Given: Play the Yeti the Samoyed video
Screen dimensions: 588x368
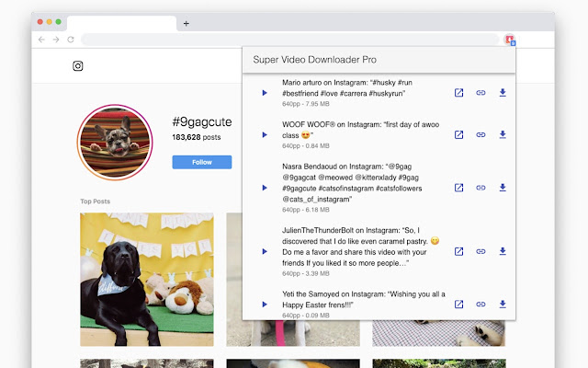Looking at the screenshot, I should [265, 305].
